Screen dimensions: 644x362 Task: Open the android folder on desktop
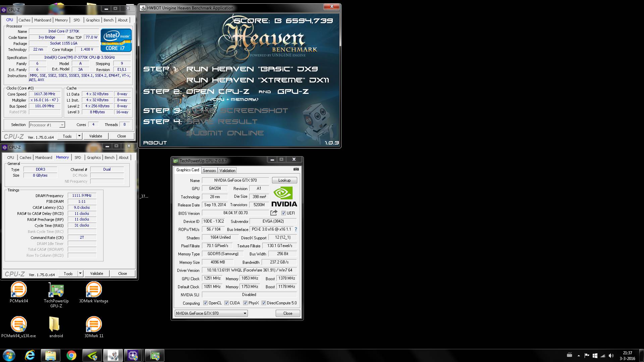point(56,327)
